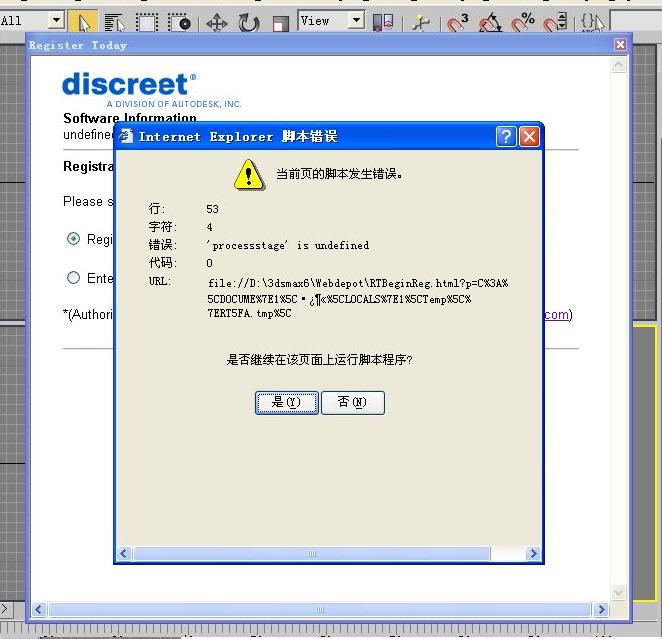Open Named Selection Sets icon
The image size is (662, 639).
pos(592,22)
